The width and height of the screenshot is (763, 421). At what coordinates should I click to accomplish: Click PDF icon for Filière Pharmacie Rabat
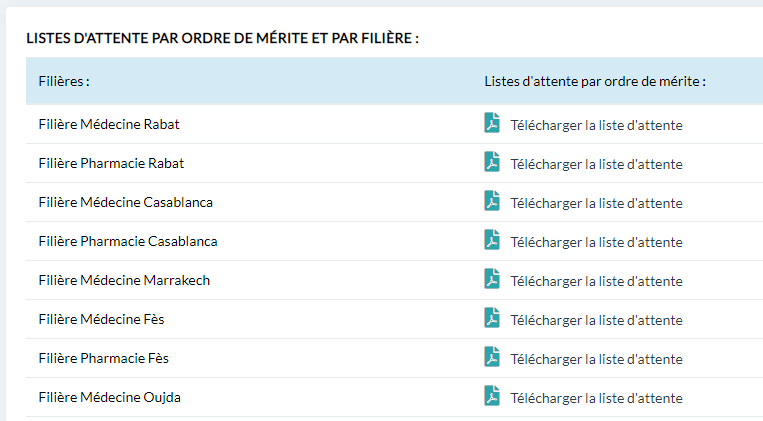tap(491, 162)
